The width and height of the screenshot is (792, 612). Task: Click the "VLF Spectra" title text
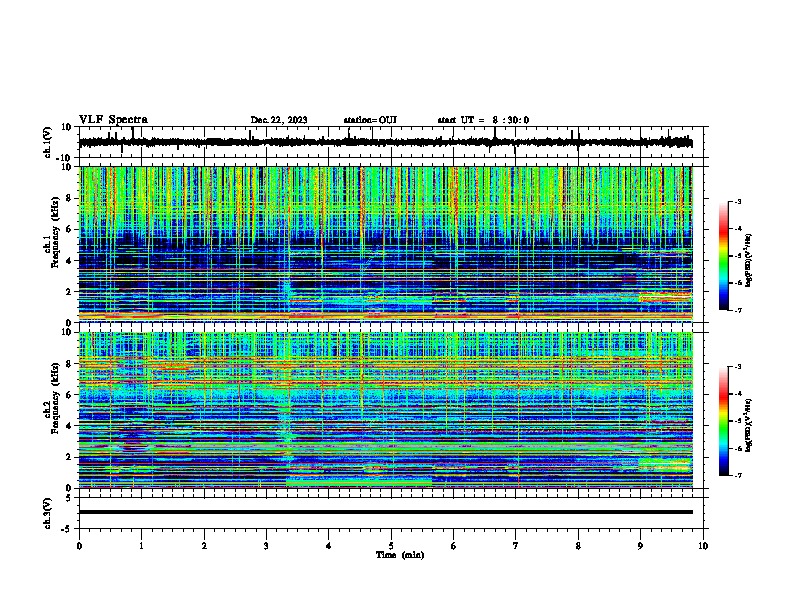[x=113, y=120]
